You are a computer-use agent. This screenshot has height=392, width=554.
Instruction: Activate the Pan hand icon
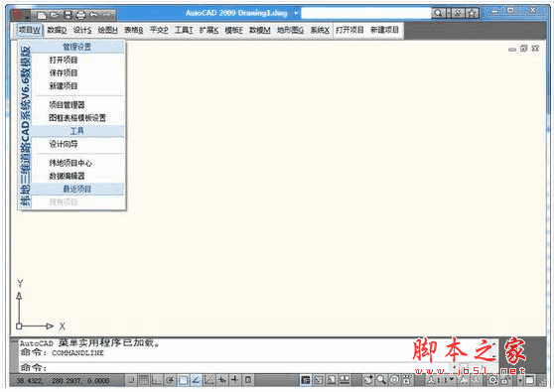click(x=368, y=380)
